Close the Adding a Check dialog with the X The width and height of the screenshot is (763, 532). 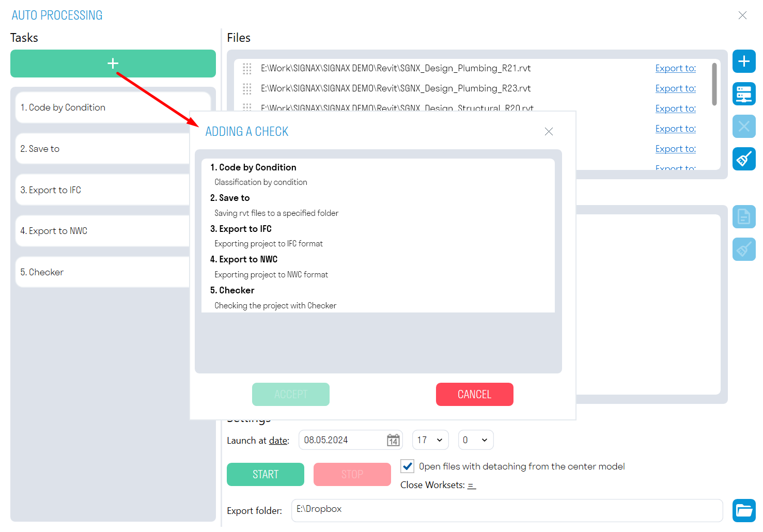coord(549,132)
